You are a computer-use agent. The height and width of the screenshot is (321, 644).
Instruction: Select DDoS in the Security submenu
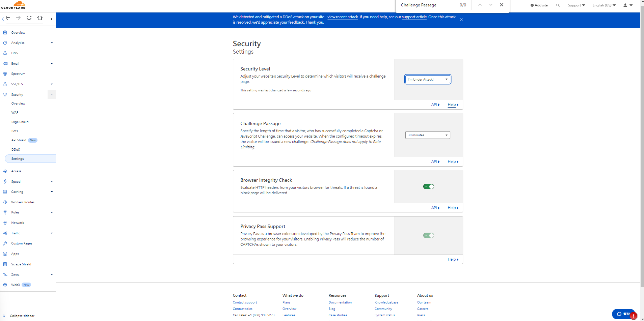tap(16, 150)
